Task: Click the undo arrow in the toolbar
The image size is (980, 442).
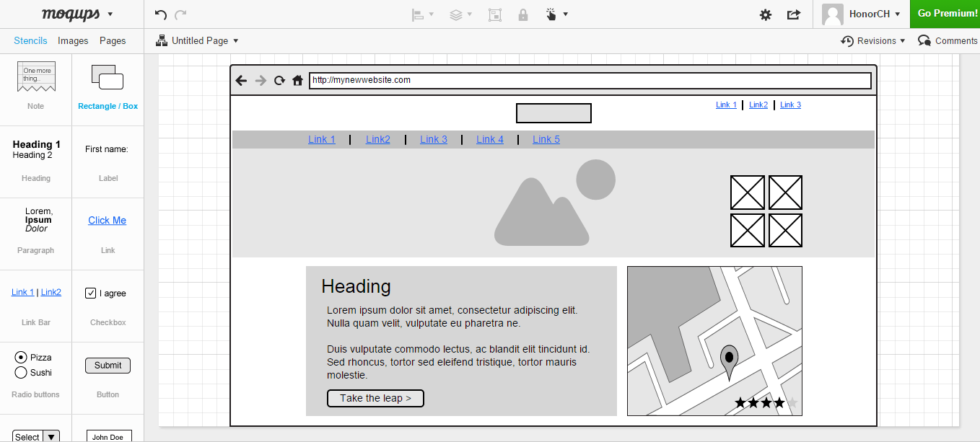Action: pyautogui.click(x=161, y=14)
